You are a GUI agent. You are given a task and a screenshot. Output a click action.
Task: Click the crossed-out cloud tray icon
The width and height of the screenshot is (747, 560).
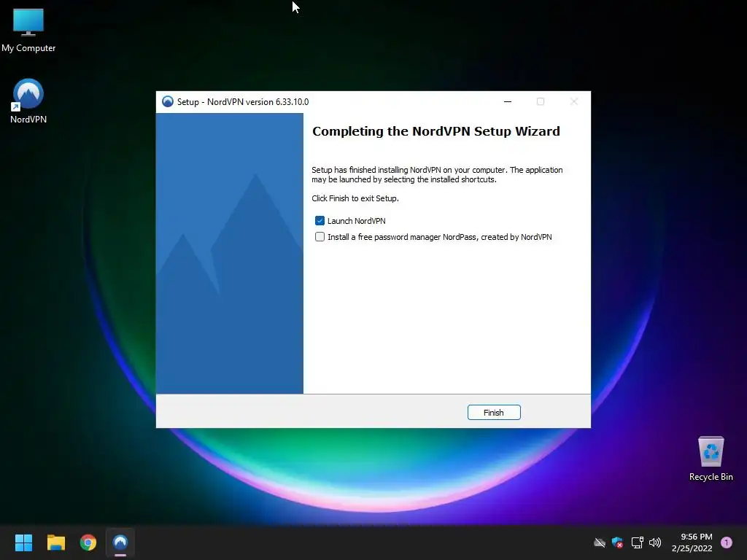[600, 542]
